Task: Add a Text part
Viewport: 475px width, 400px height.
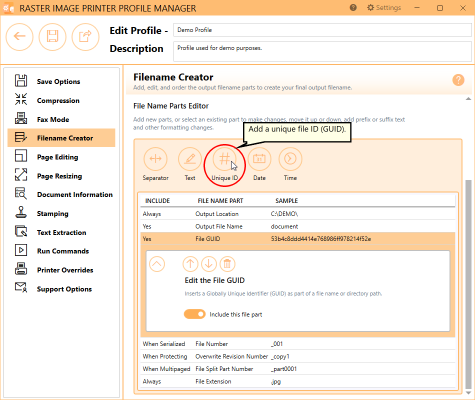Action: pyautogui.click(x=190, y=159)
